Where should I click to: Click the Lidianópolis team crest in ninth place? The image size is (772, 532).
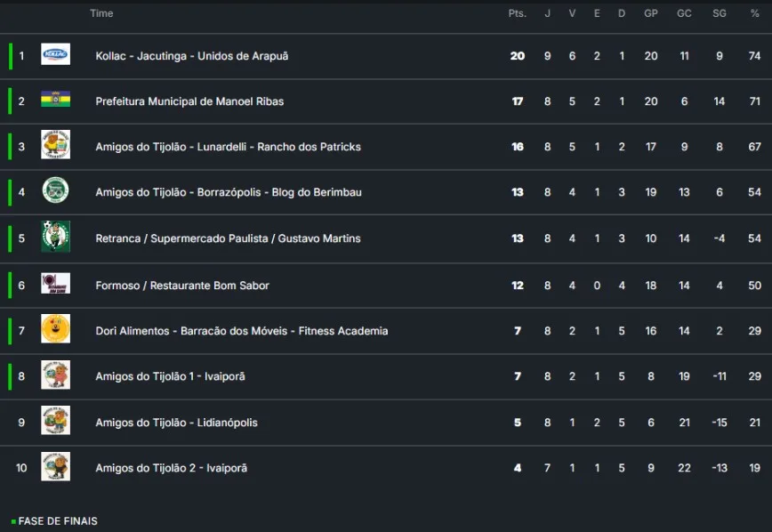coord(55,422)
